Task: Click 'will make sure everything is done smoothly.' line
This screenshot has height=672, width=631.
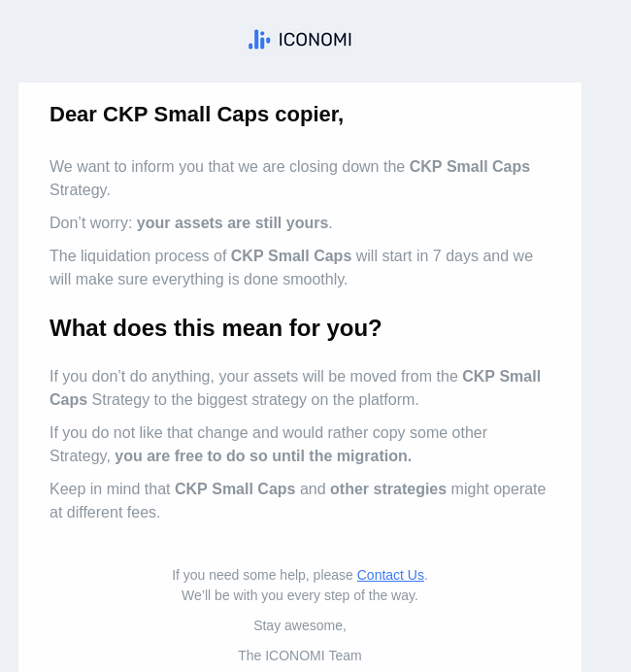Action: 198,279
